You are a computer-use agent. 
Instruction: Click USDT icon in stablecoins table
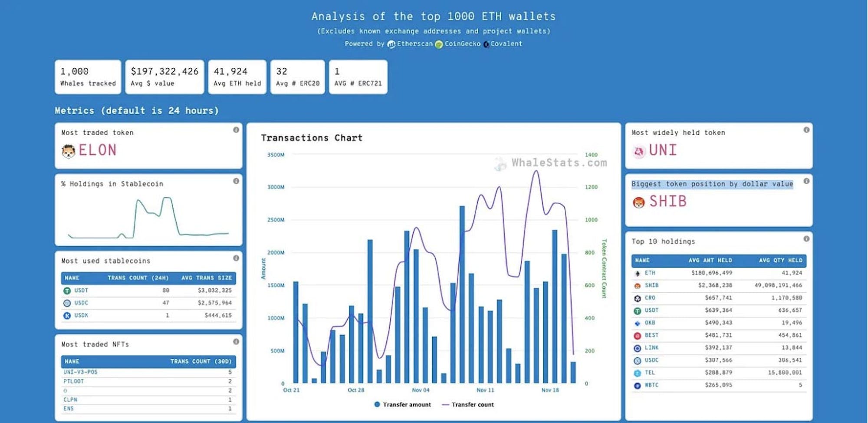pos(67,291)
